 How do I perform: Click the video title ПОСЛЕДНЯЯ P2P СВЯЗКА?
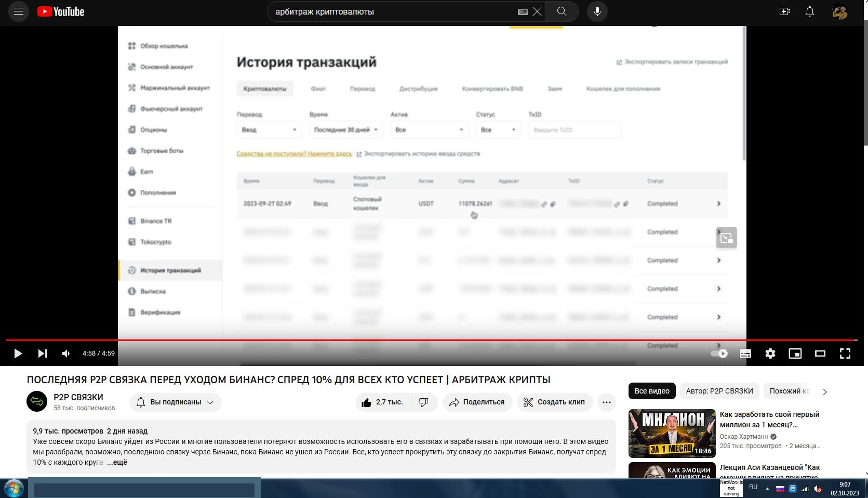point(289,380)
